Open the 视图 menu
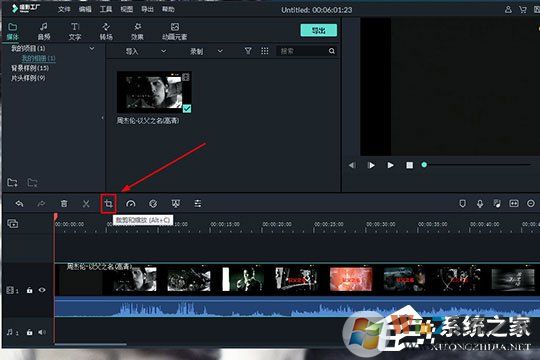 (x=126, y=9)
